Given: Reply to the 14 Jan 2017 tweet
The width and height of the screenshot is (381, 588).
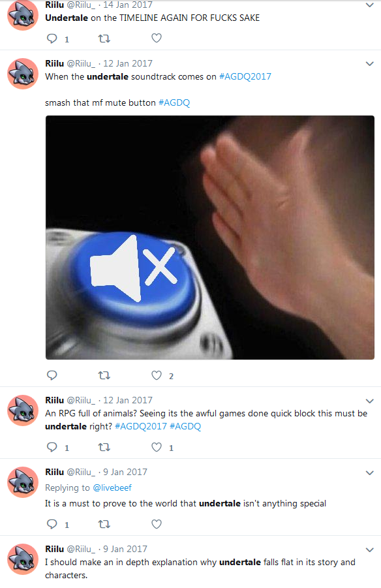Looking at the screenshot, I should click(52, 39).
